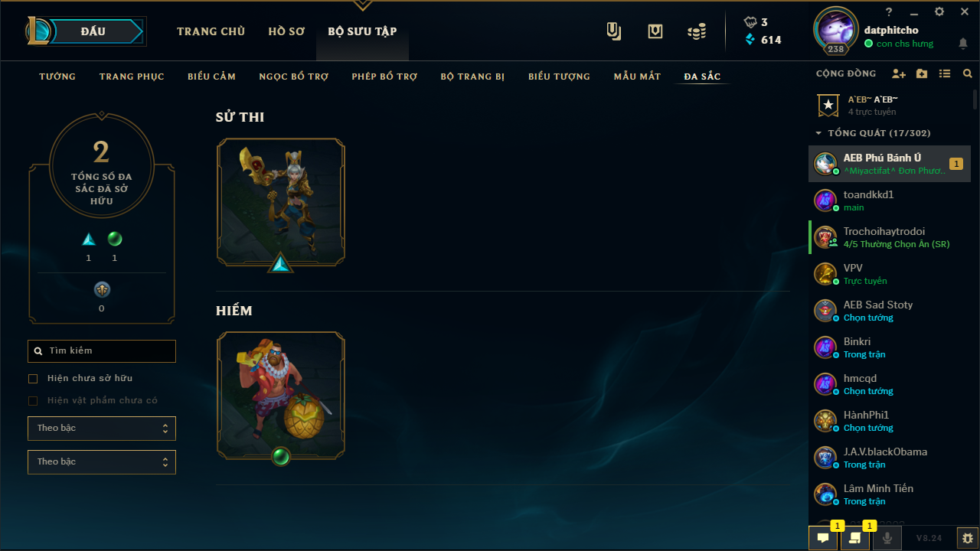This screenshot has height=551, width=980.
Task: Open the missions scroll icon
Action: [x=855, y=538]
